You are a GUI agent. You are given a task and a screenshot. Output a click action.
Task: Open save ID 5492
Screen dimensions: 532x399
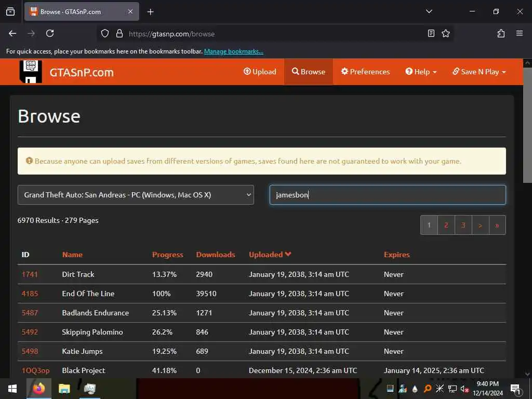(x=30, y=332)
